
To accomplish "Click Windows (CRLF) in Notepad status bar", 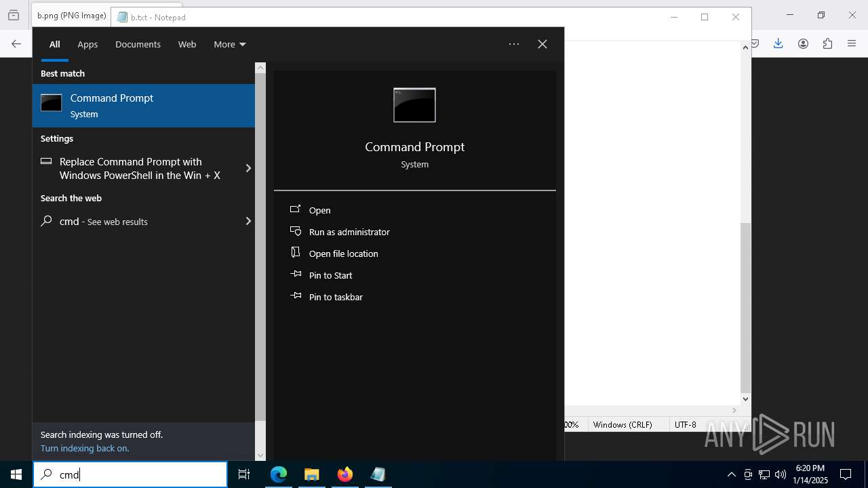I will 622,425.
